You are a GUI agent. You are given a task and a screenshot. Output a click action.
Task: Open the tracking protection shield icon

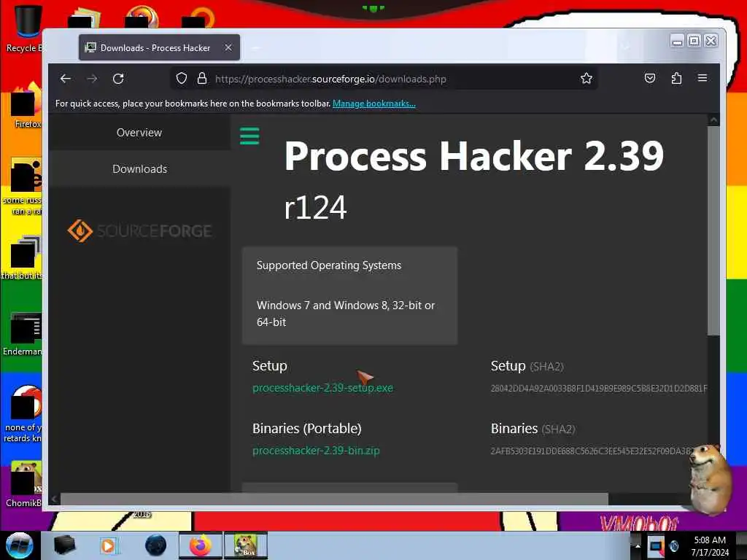[x=181, y=79]
